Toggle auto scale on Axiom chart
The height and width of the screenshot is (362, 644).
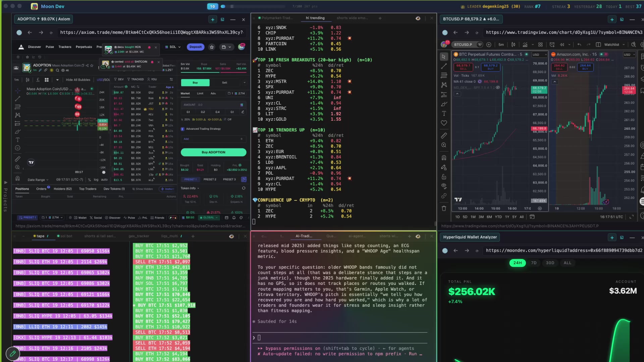[x=104, y=180]
